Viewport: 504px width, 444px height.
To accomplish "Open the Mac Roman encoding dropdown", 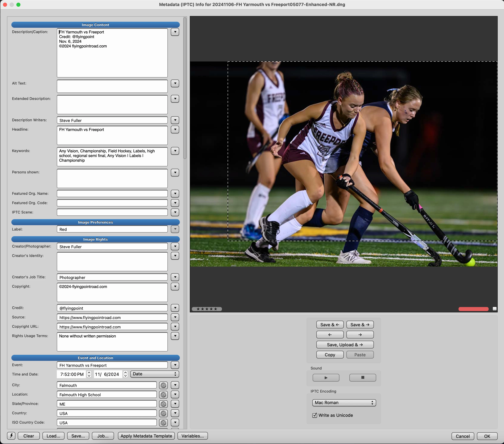I will click(344, 403).
